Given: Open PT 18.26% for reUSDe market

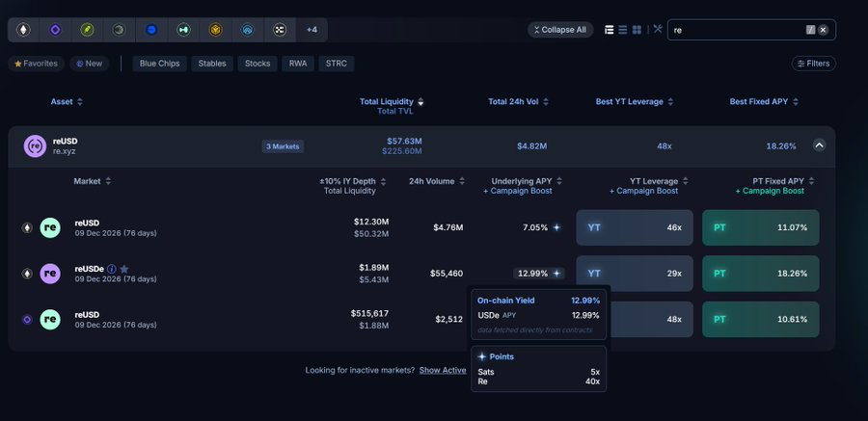Looking at the screenshot, I should pos(761,274).
